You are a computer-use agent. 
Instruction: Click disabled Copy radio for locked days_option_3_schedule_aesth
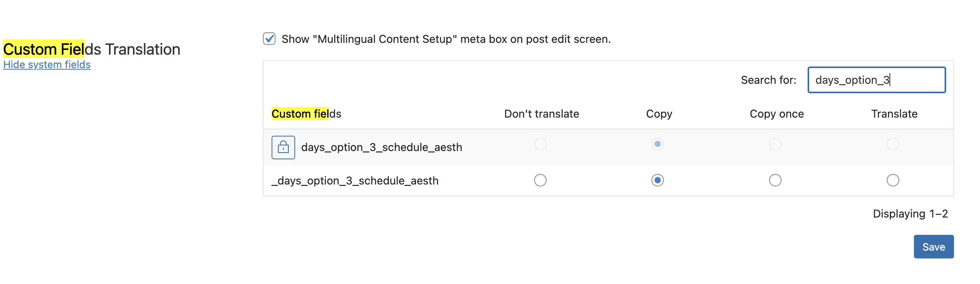pyautogui.click(x=657, y=144)
